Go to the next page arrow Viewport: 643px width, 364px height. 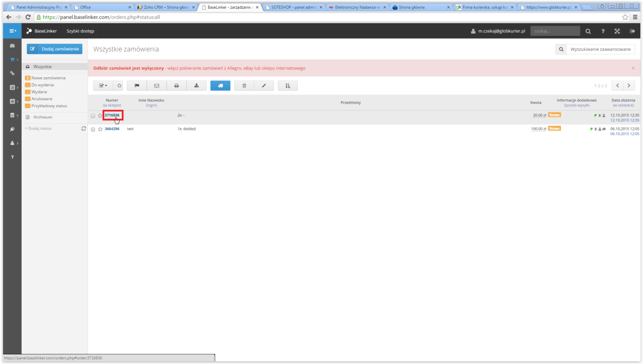629,86
